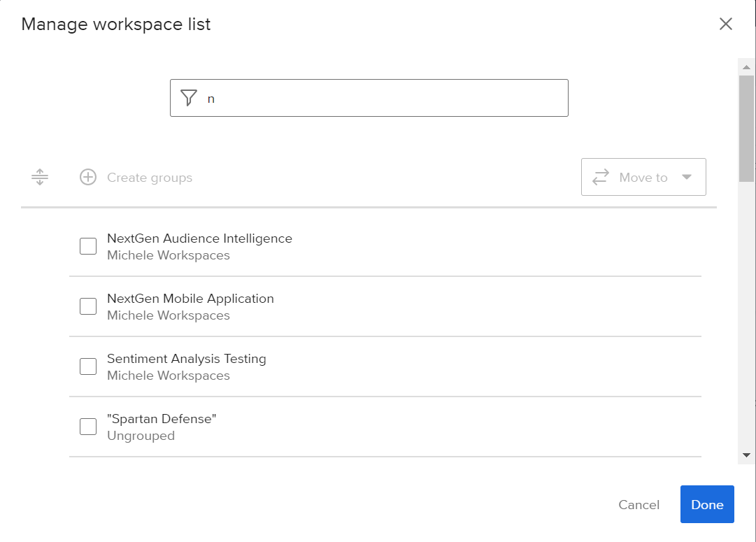
Task: Open the Move to dropdown arrow
Action: pos(687,178)
